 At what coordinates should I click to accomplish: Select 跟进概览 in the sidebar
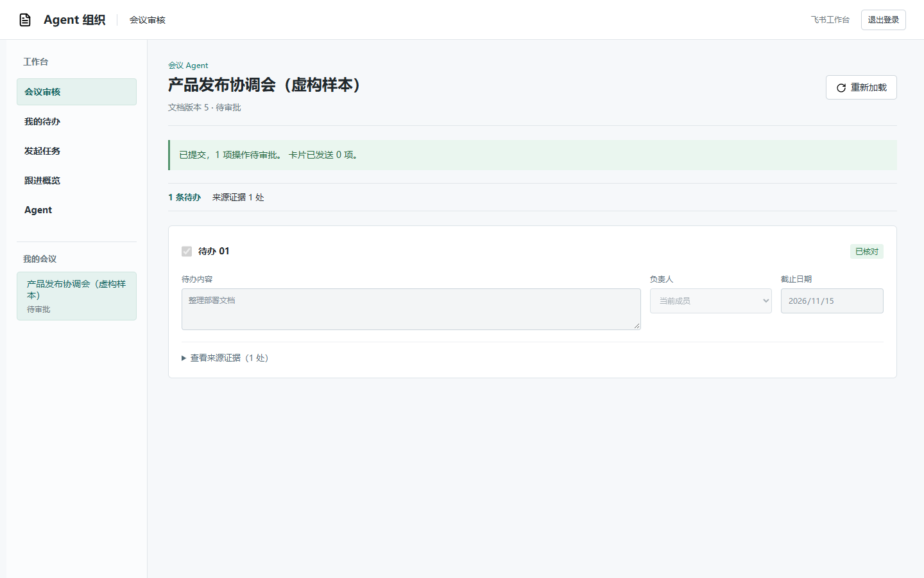tap(76, 180)
